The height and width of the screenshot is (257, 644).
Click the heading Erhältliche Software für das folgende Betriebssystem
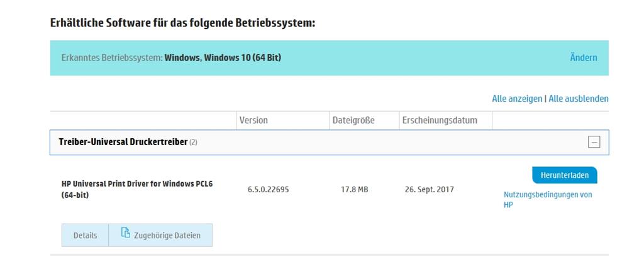[182, 23]
